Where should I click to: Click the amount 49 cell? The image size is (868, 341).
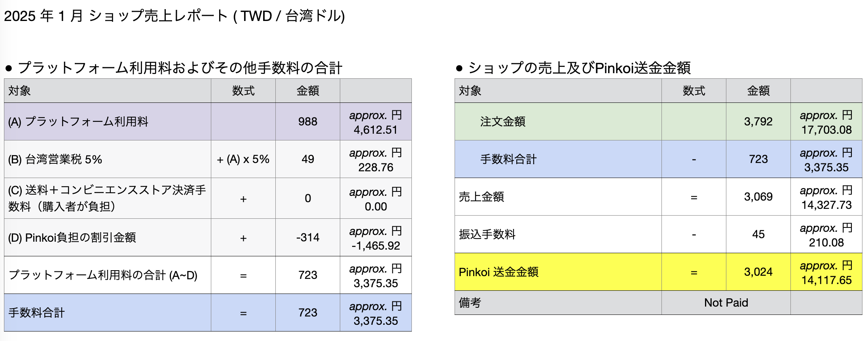[x=307, y=159]
